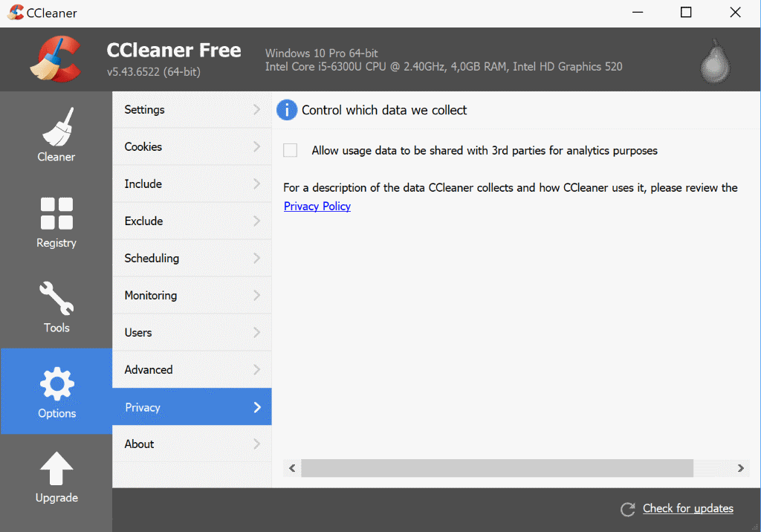Click the chevron on the Users row
The width and height of the screenshot is (761, 532).
[x=256, y=333]
